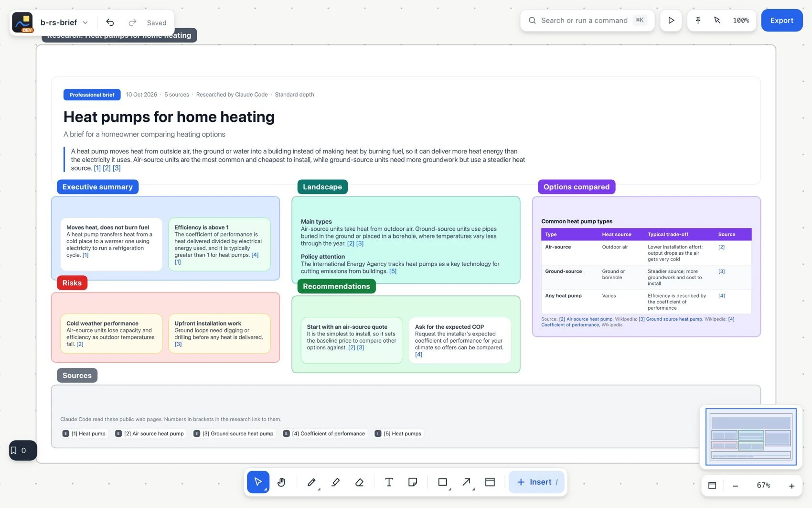The image size is (812, 508).
Task: Select the Rectangle shape tool
Action: [x=443, y=482]
